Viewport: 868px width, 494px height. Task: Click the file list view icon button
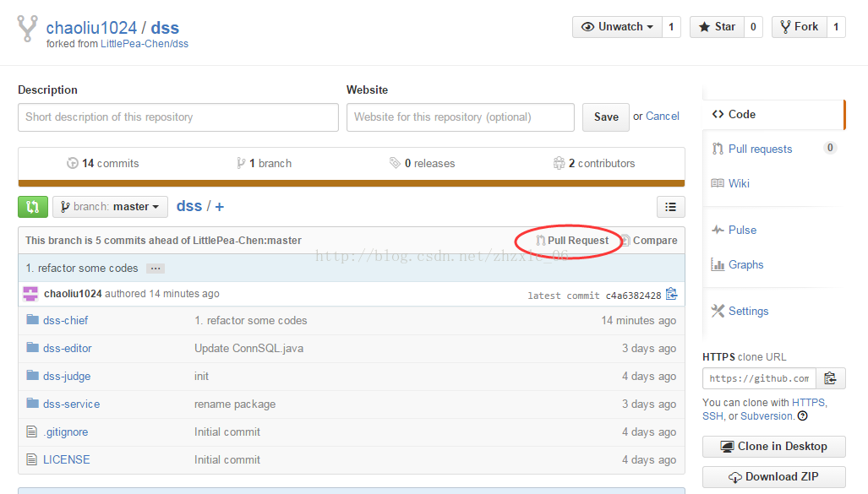pos(670,207)
